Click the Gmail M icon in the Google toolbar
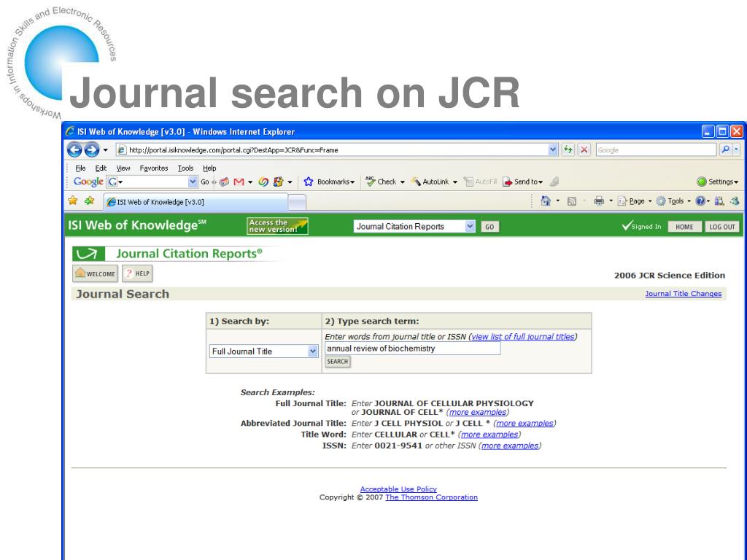Image resolution: width=747 pixels, height=560 pixels. (x=239, y=182)
